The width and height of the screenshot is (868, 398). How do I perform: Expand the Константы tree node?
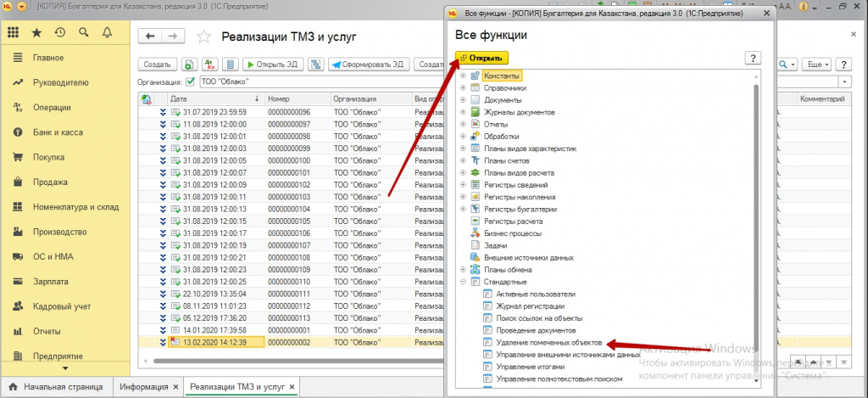463,76
